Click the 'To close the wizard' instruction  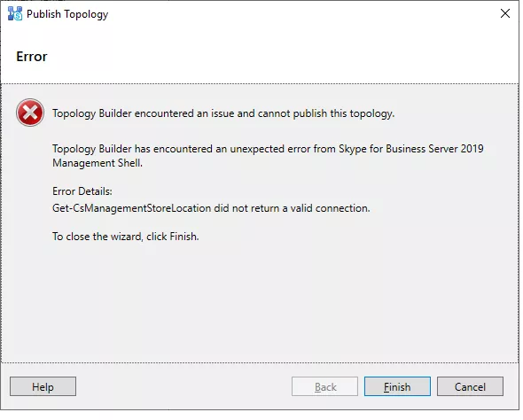[125, 237]
